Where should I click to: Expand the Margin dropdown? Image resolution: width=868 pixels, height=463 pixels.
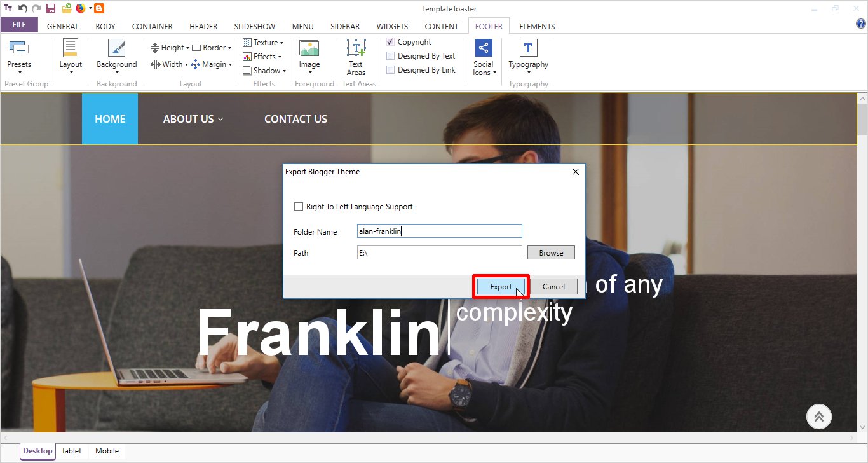(212, 64)
